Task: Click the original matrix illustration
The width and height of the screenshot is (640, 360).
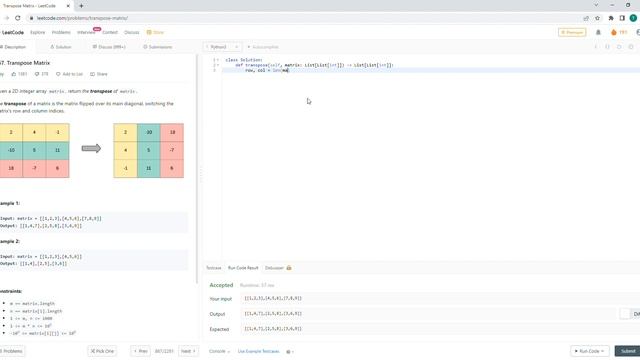Action: click(34, 151)
